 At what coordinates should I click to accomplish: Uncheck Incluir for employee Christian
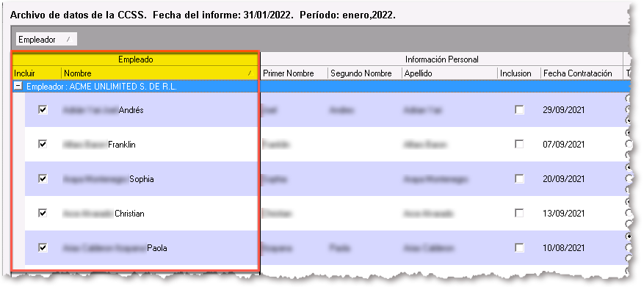(x=43, y=214)
